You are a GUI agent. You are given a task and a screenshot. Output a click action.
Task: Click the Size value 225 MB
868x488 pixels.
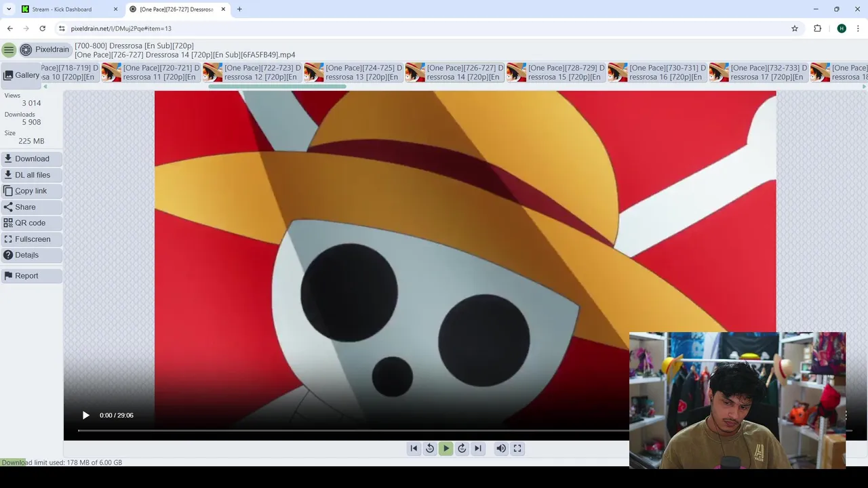click(x=31, y=141)
